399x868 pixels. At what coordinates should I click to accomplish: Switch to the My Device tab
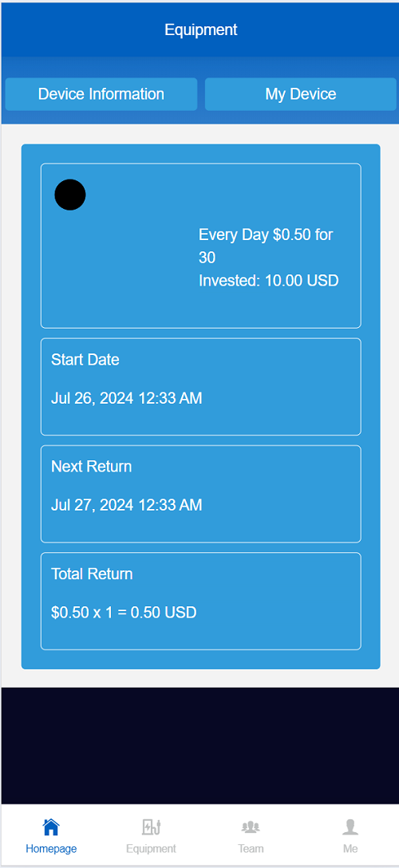point(301,94)
